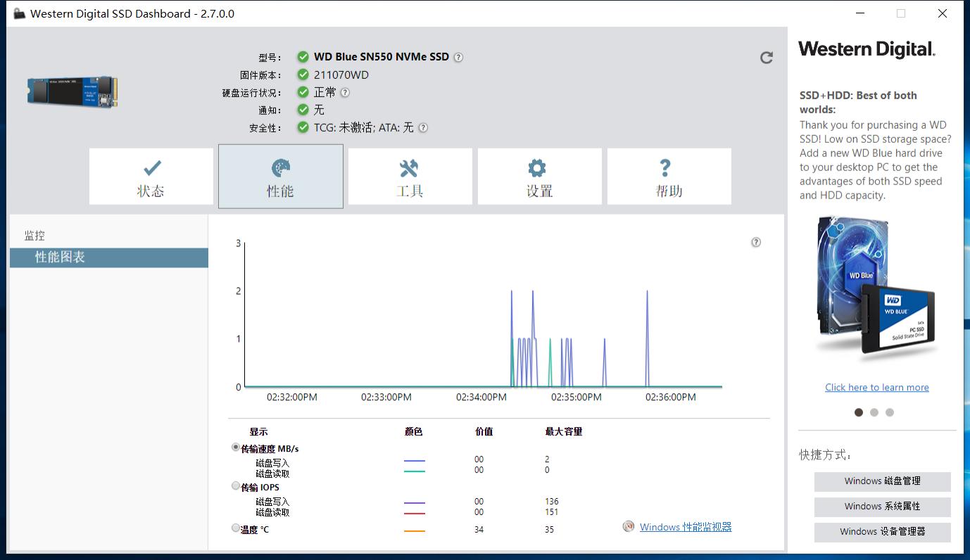Viewport: 970px width, 560px height.
Task: Refresh the drive information
Action: [x=767, y=58]
